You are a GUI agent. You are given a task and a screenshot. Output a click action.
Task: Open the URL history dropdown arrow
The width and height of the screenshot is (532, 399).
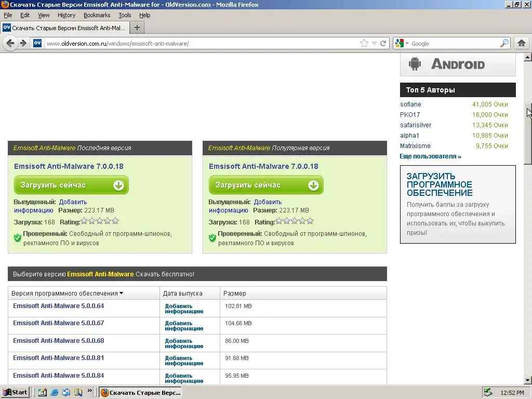(x=374, y=44)
